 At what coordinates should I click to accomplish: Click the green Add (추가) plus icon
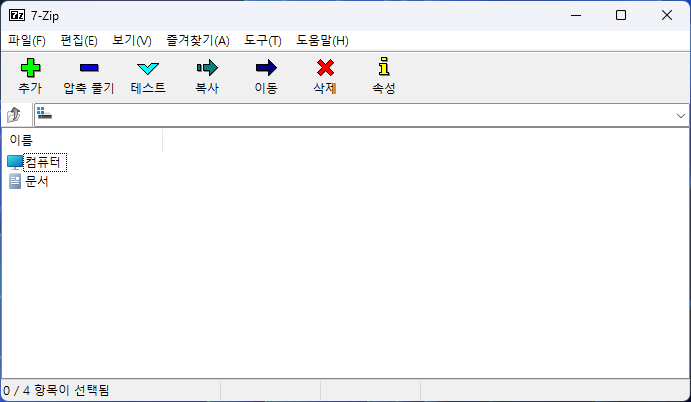[x=30, y=68]
